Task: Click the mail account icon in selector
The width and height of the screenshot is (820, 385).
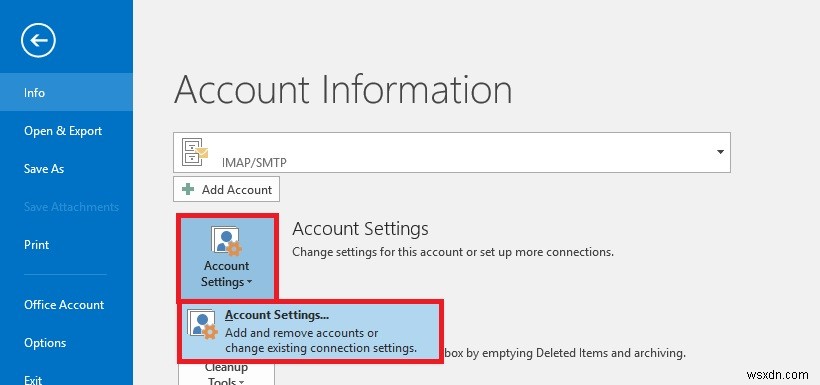Action: (195, 152)
